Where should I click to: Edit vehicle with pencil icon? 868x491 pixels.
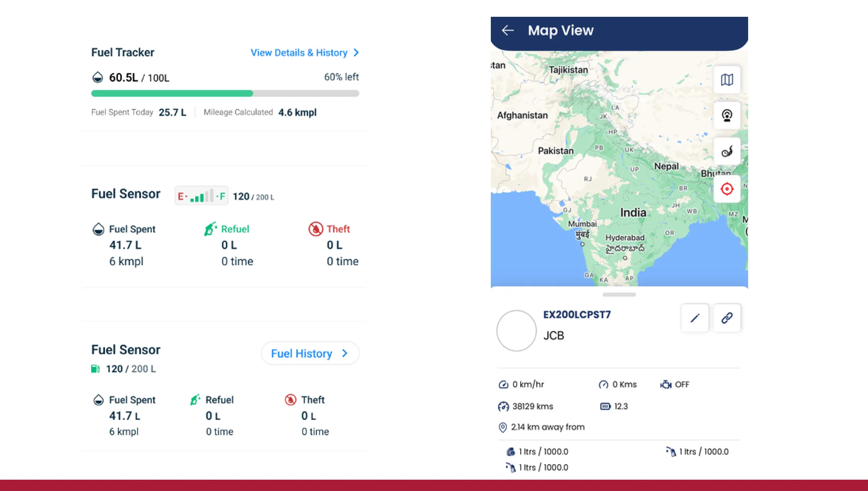click(695, 318)
